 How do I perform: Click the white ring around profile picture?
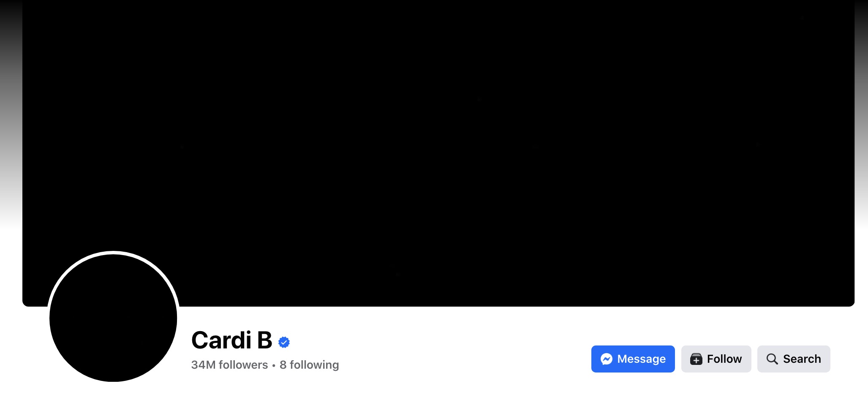tap(113, 253)
